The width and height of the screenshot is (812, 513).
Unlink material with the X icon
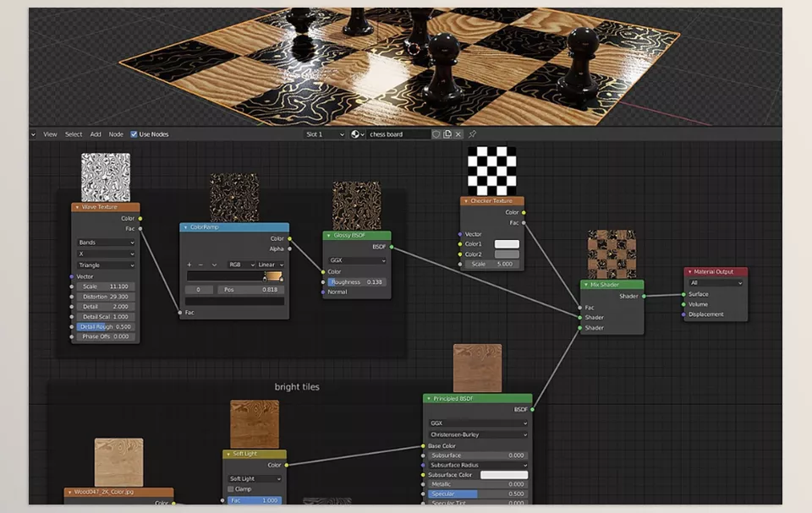click(x=458, y=134)
